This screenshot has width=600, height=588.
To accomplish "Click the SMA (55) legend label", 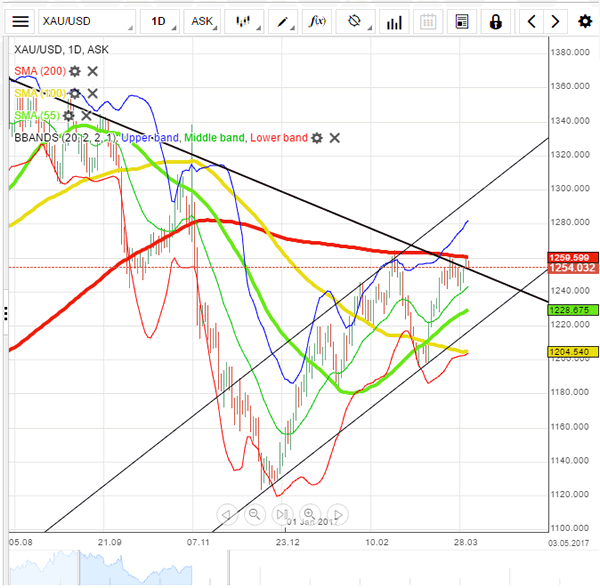I will [37, 116].
